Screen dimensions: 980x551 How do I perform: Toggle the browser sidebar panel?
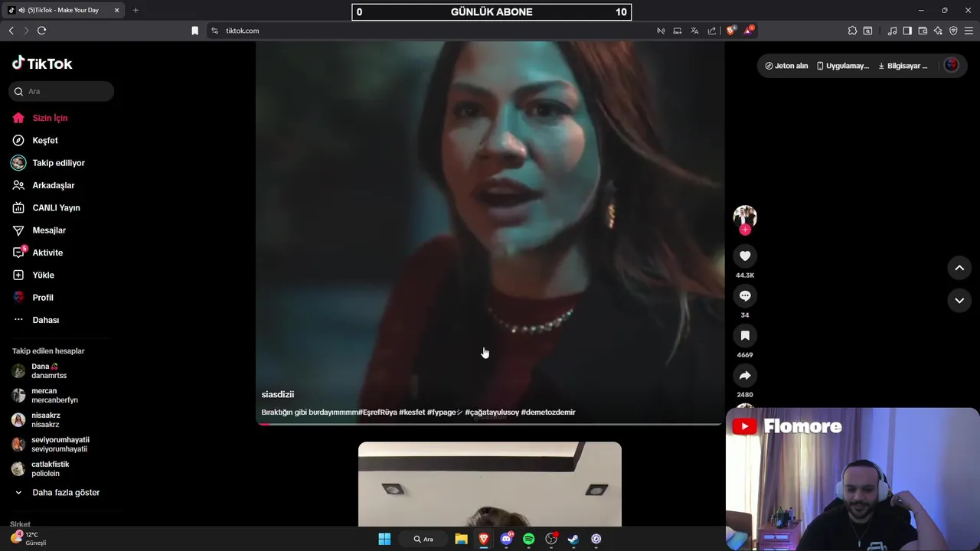click(907, 31)
